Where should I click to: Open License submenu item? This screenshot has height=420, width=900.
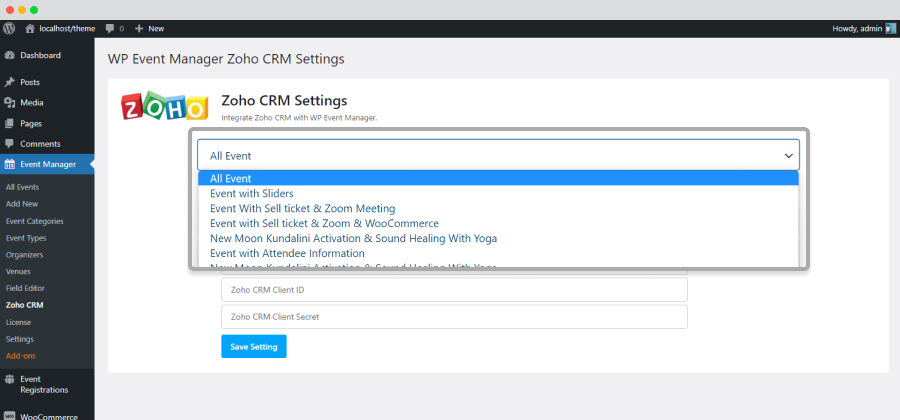point(18,322)
